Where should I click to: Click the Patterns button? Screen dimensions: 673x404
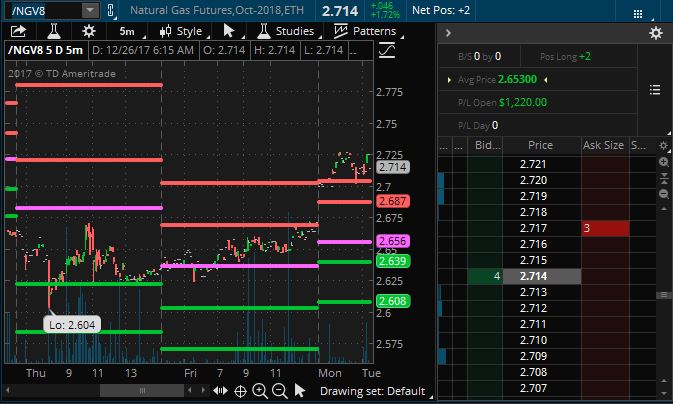[365, 31]
